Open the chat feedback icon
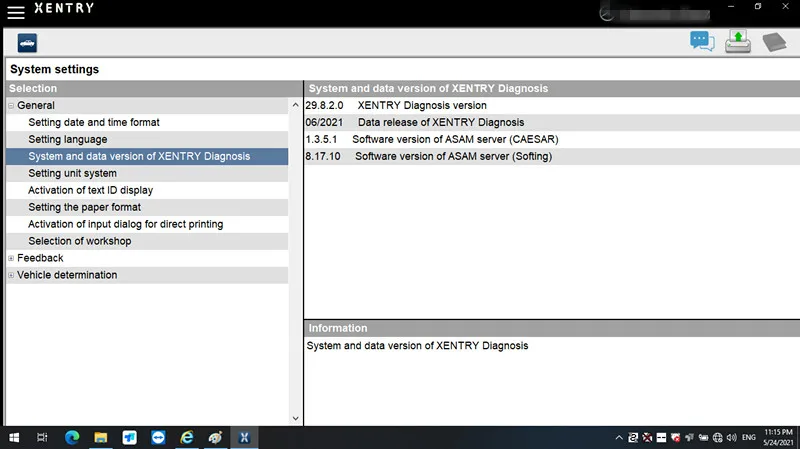Image resolution: width=800 pixels, height=449 pixels. coord(702,41)
